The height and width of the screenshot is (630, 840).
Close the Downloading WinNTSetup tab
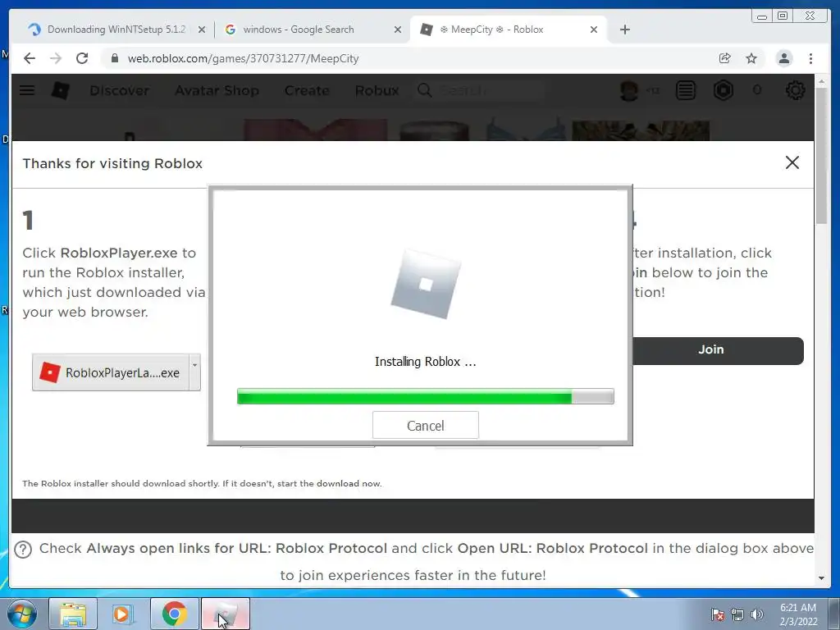pyautogui.click(x=202, y=30)
